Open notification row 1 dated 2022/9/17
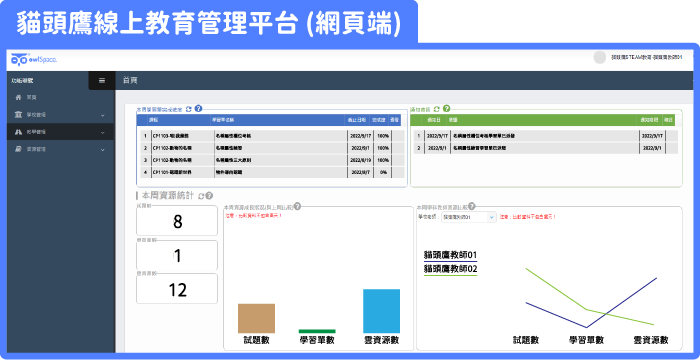 [x=546, y=136]
